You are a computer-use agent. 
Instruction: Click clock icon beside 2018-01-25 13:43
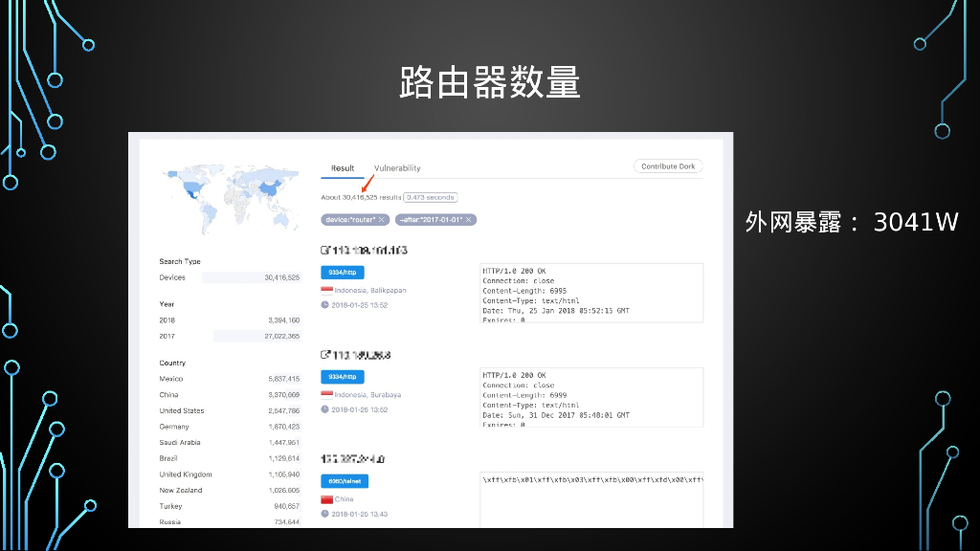(325, 514)
